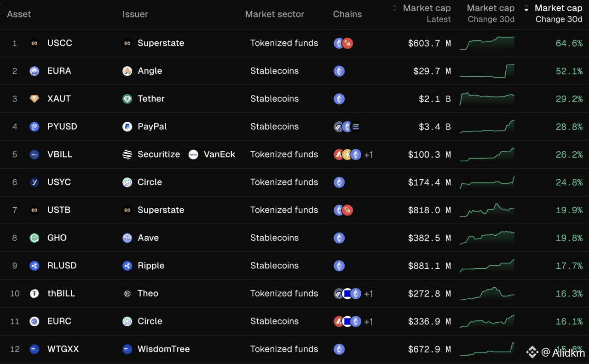The width and height of the screenshot is (589, 364).
Task: Click the USCC asset icon
Action: (34, 43)
